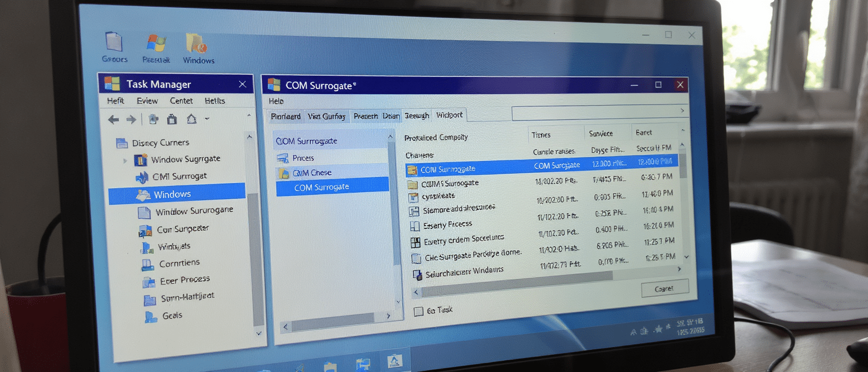Open the Help menu in COM Surrogate

tap(276, 101)
